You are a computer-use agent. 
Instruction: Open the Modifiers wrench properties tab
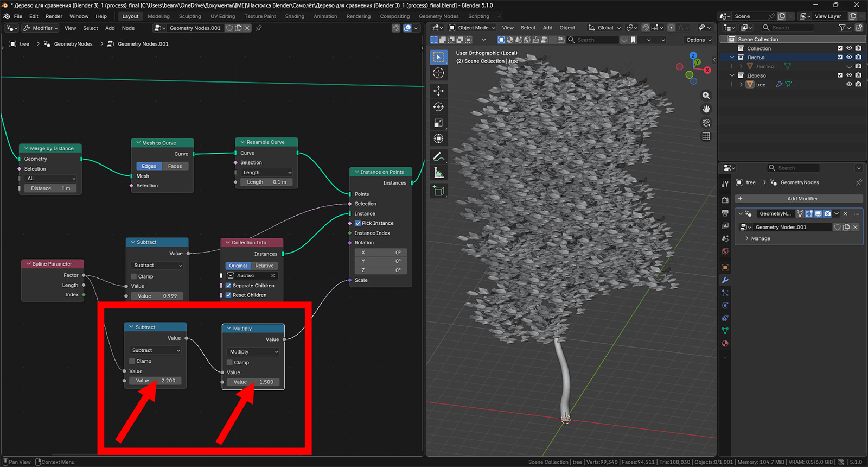tap(725, 280)
